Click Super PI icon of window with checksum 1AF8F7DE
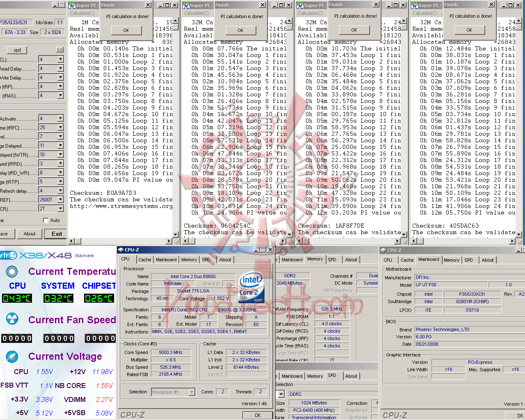The width and height of the screenshot is (525, 420). click(x=300, y=5)
